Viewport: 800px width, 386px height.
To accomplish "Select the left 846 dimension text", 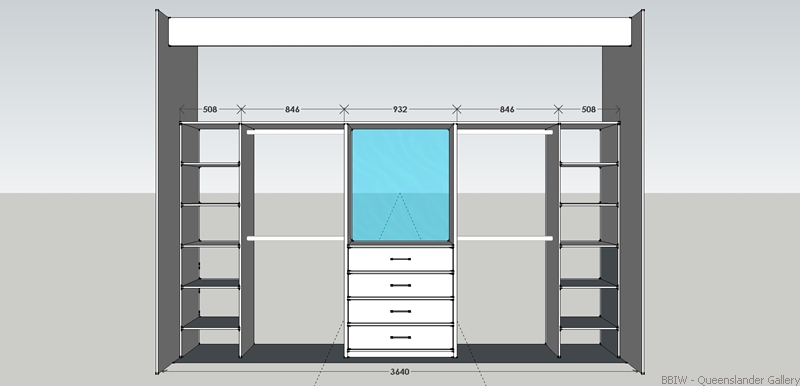I will [292, 109].
